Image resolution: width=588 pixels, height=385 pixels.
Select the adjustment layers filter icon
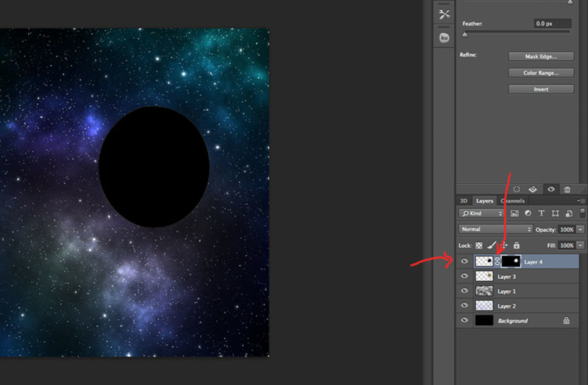[x=527, y=213]
